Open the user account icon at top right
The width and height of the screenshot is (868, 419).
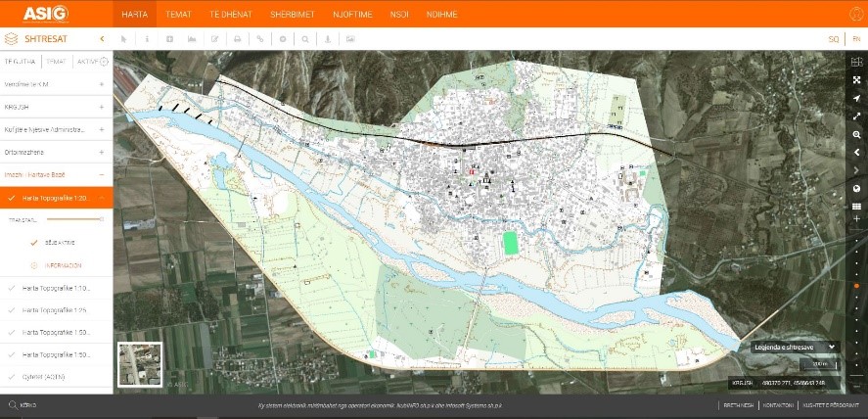point(854,14)
